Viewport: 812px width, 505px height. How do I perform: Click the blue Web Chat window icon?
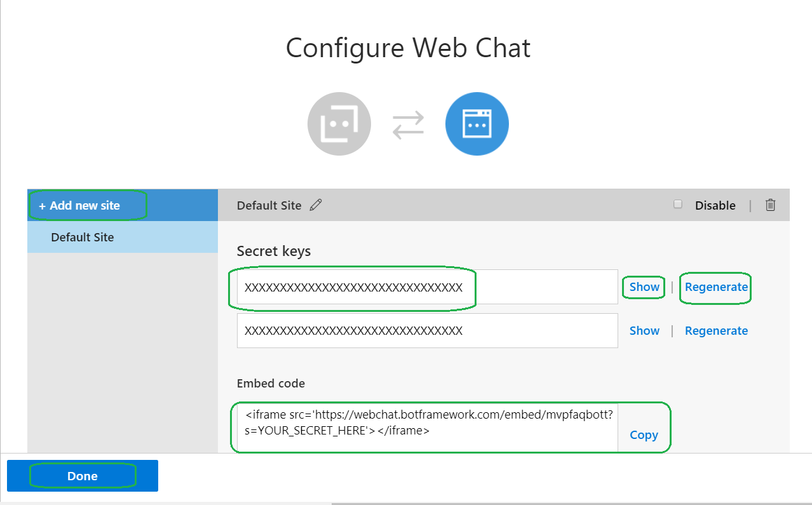[477, 124]
